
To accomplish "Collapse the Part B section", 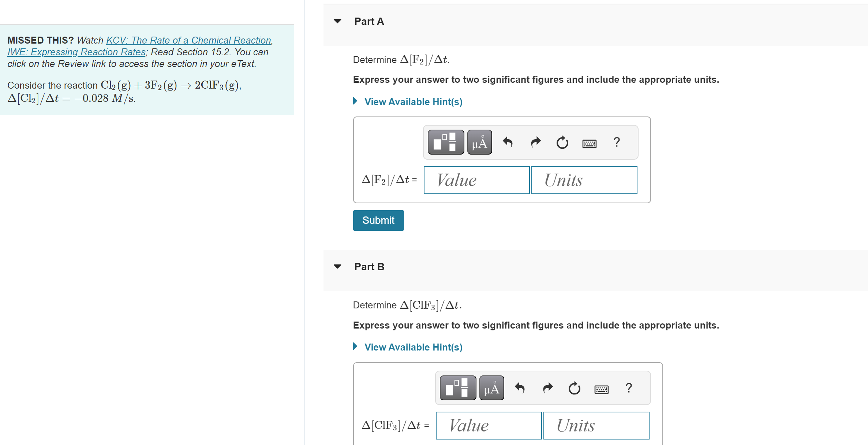I will click(x=337, y=267).
